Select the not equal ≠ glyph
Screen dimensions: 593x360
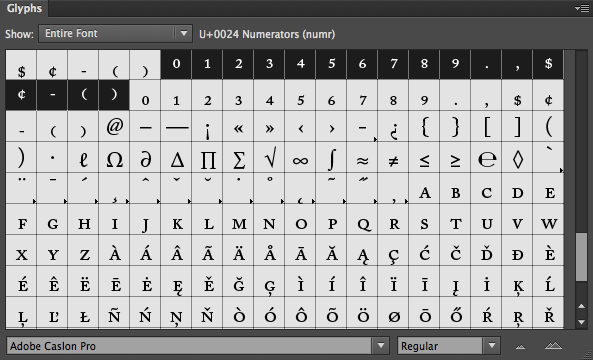click(x=393, y=157)
